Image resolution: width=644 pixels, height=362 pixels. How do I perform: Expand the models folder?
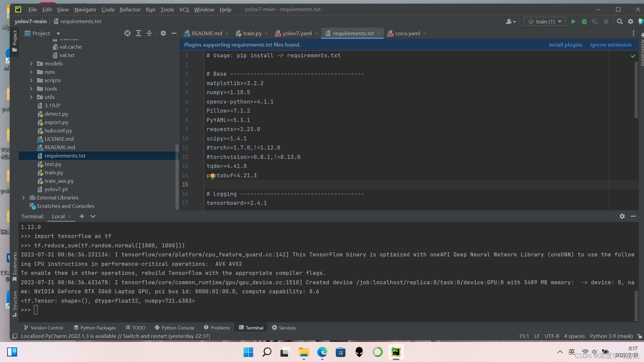pyautogui.click(x=31, y=63)
